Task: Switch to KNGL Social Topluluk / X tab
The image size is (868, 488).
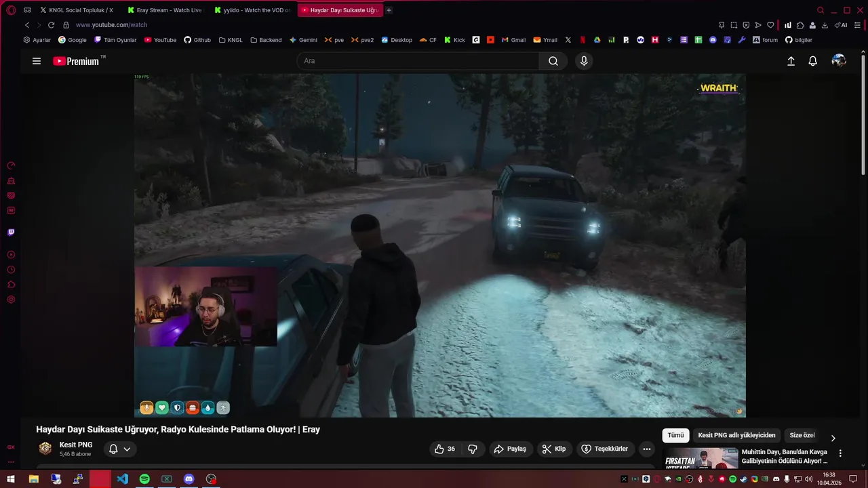Action: click(x=77, y=10)
